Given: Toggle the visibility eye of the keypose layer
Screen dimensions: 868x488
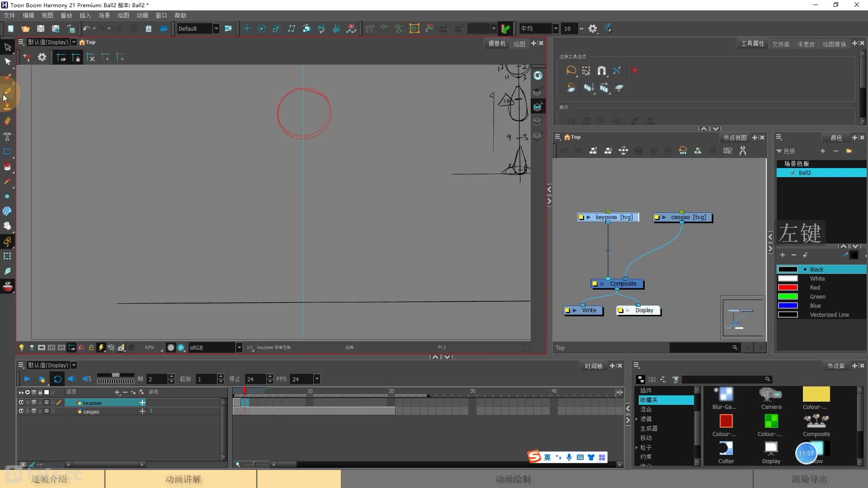Looking at the screenshot, I should [x=21, y=403].
